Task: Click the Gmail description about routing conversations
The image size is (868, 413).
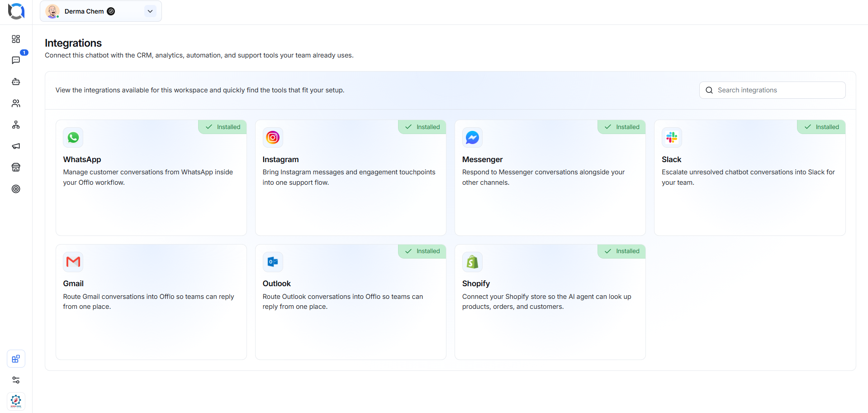Action: [x=148, y=302]
